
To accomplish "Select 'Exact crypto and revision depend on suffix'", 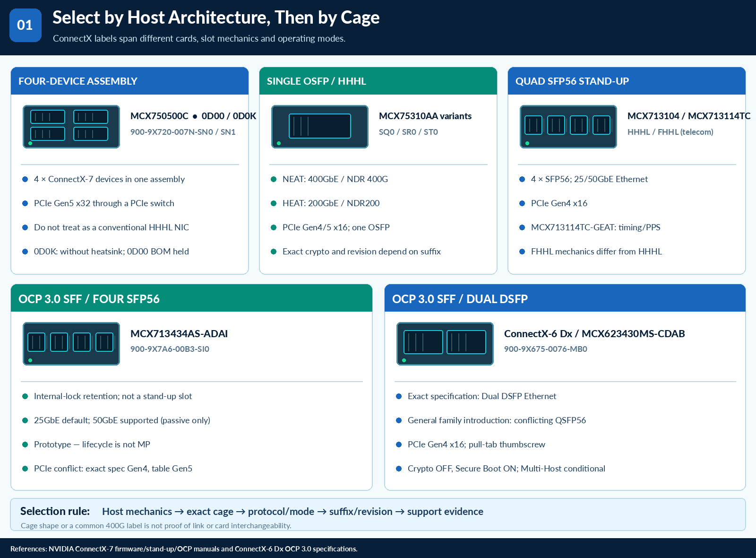I will pyautogui.click(x=361, y=252).
